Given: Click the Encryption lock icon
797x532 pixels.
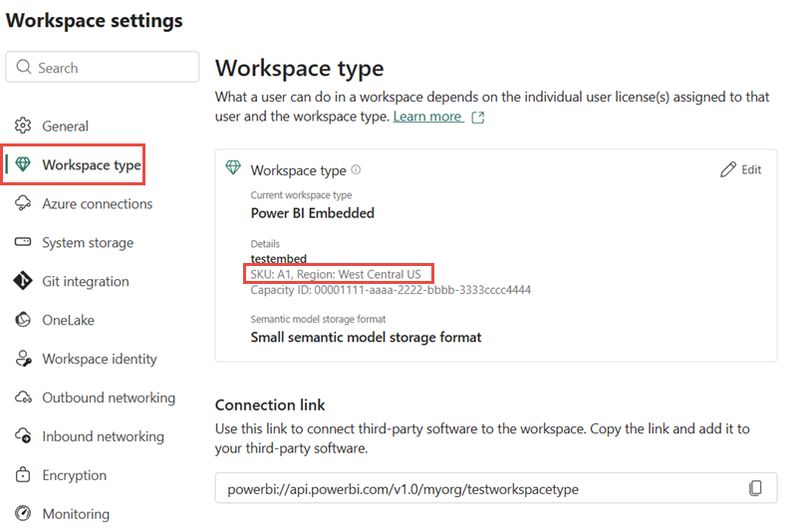Looking at the screenshot, I should pyautogui.click(x=23, y=474).
